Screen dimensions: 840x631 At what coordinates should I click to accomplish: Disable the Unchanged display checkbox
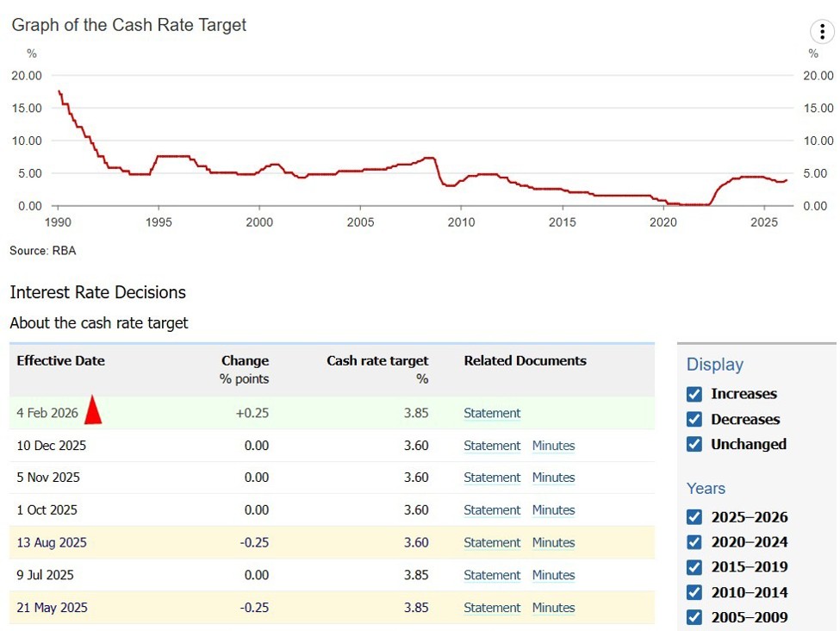click(x=694, y=445)
